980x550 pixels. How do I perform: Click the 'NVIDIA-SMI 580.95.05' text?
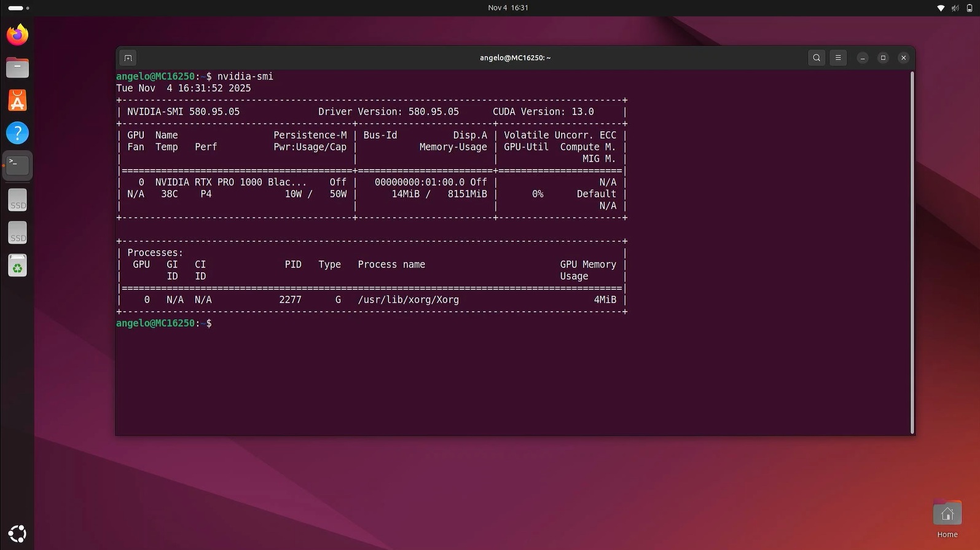(183, 112)
